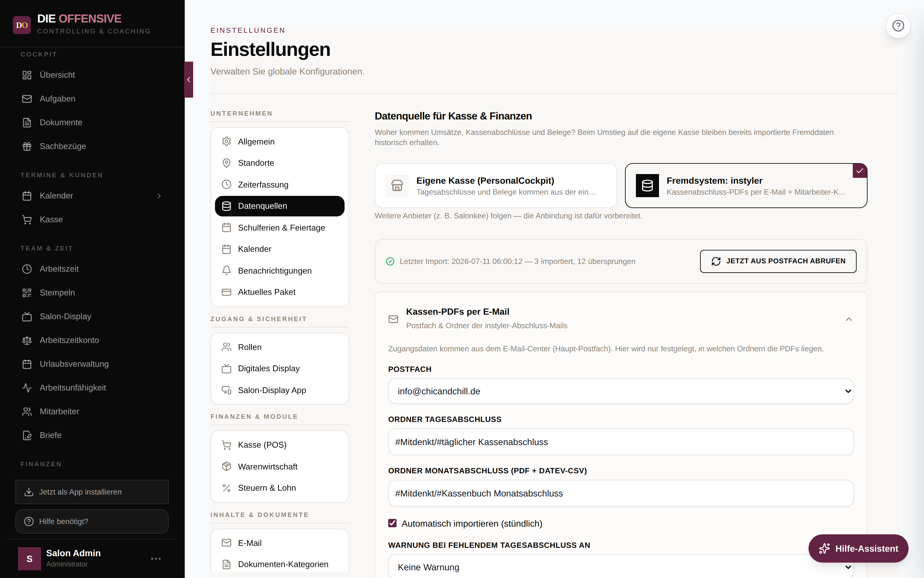Click the Dokumenten-Kategorien file icon
This screenshot has width=924, height=578.
[227, 564]
